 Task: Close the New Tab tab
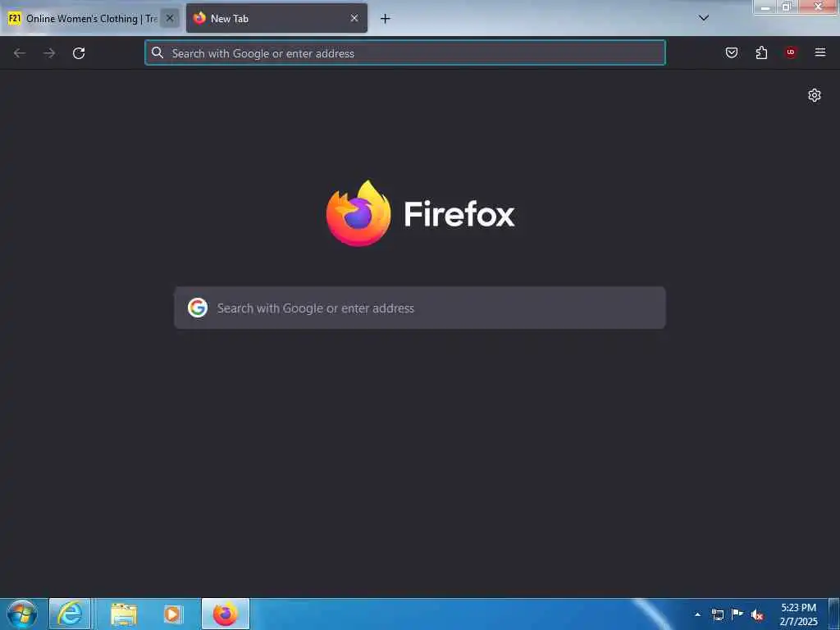coord(354,18)
